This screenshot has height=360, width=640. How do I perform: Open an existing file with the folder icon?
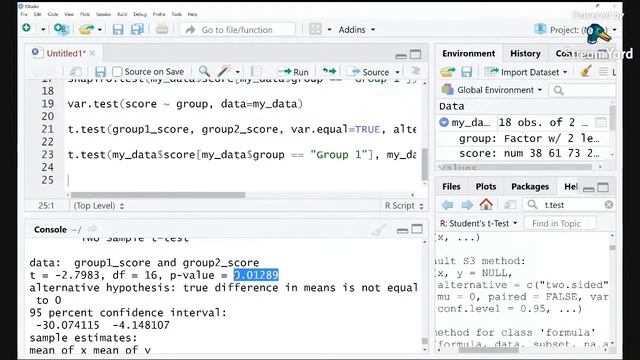tap(87, 29)
